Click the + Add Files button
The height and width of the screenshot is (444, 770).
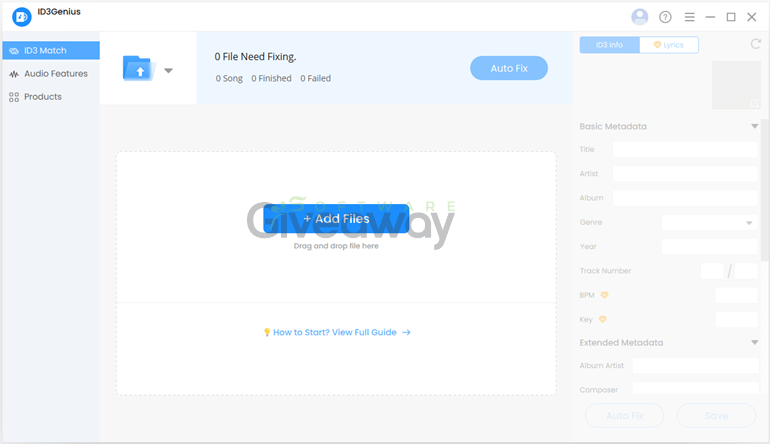click(336, 219)
